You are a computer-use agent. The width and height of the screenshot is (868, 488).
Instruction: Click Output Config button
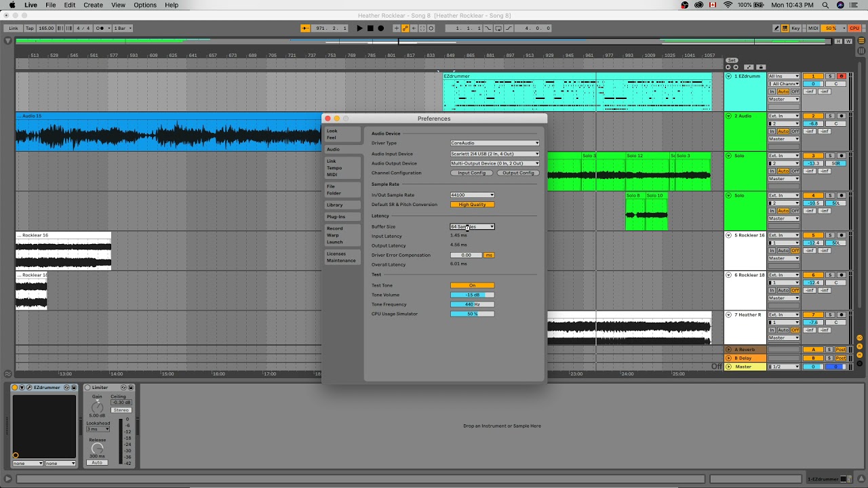pyautogui.click(x=518, y=173)
